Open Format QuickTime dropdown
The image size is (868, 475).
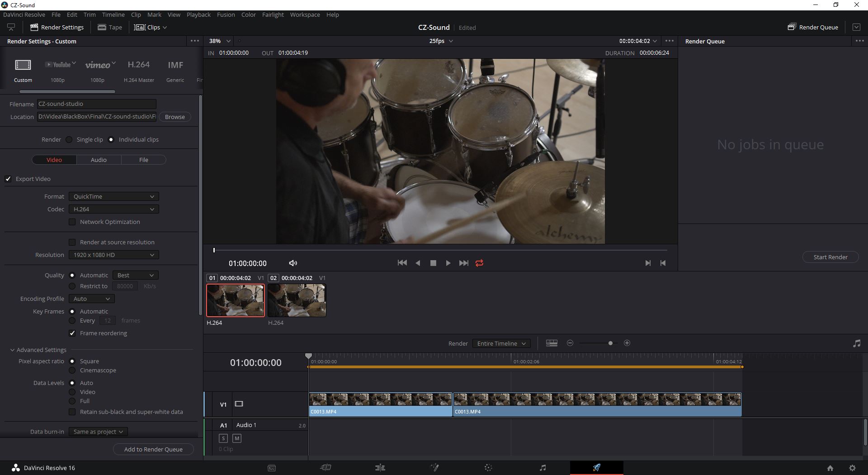[114, 196]
